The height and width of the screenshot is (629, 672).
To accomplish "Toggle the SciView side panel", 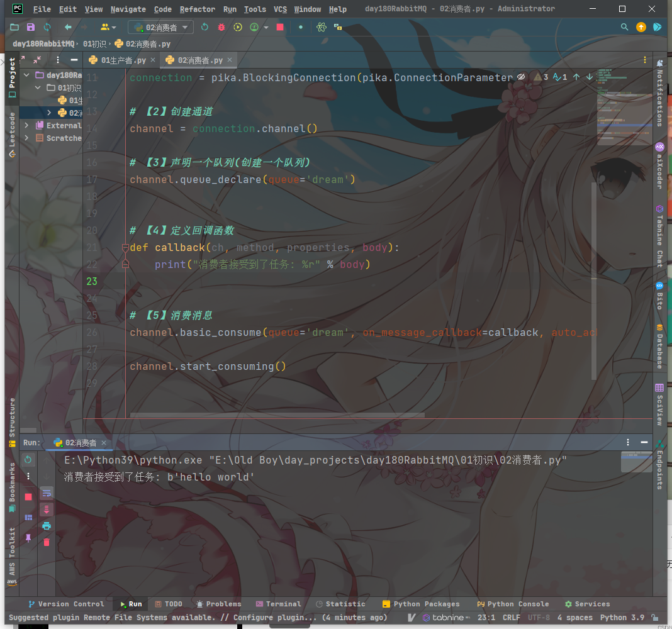I will pyautogui.click(x=659, y=404).
